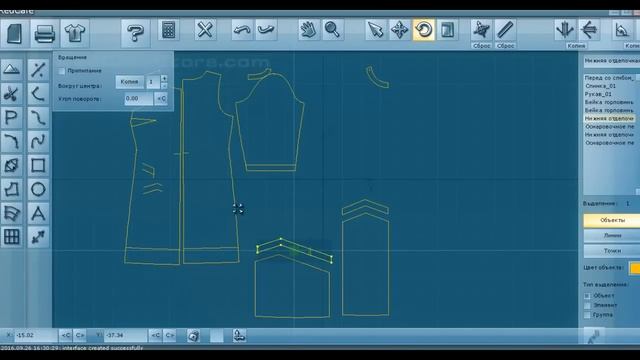The image size is (640, 360).
Task: Click the lock icon in bottom bar
Action: 193,336
